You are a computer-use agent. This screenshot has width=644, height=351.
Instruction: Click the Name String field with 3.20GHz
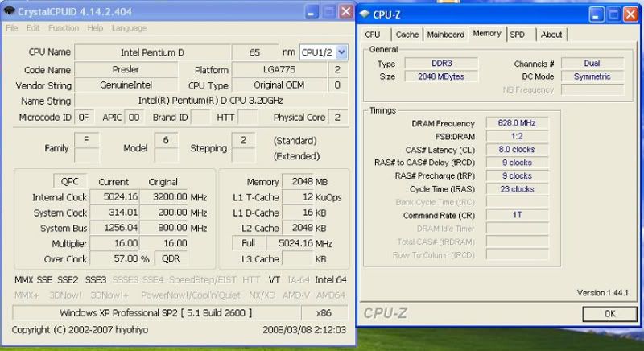point(211,101)
